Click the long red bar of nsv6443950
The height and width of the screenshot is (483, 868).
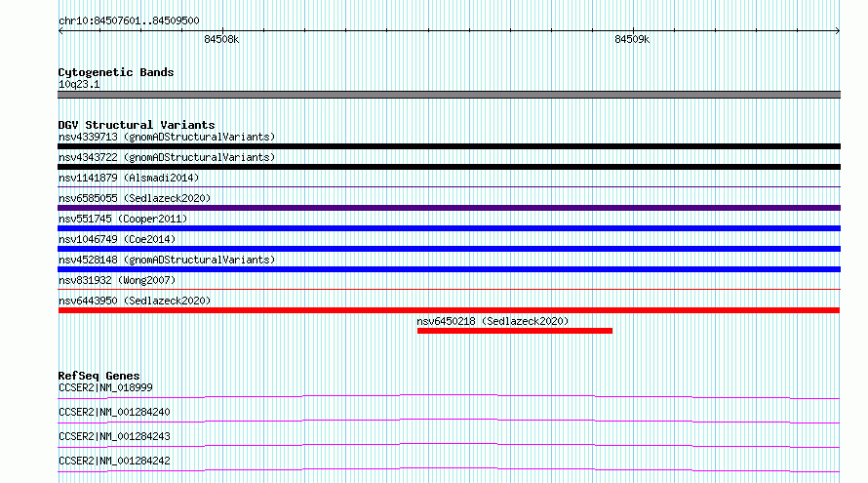pyautogui.click(x=449, y=310)
